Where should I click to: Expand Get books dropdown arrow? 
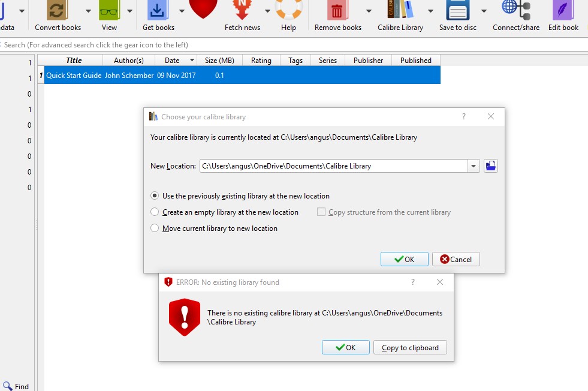(182, 11)
